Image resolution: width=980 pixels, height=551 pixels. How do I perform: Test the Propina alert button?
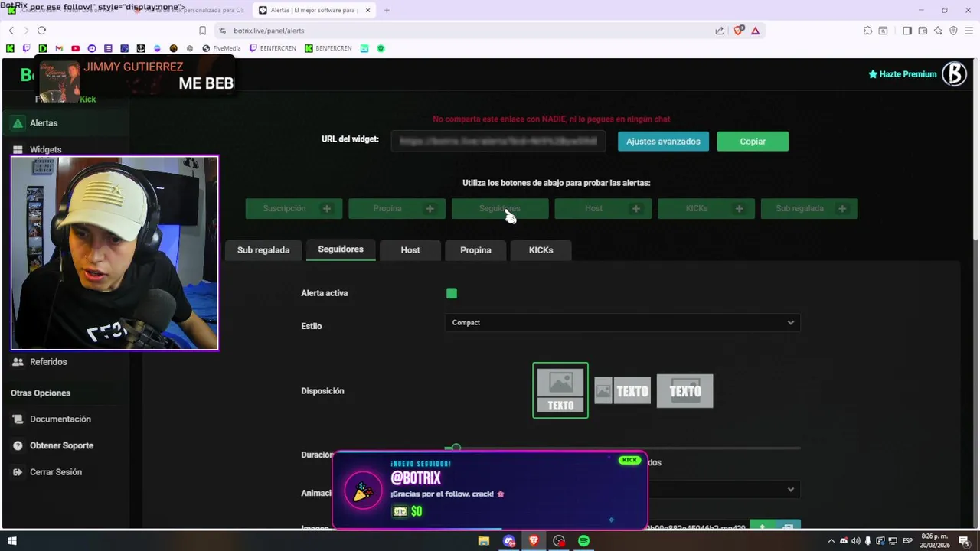[x=397, y=208]
